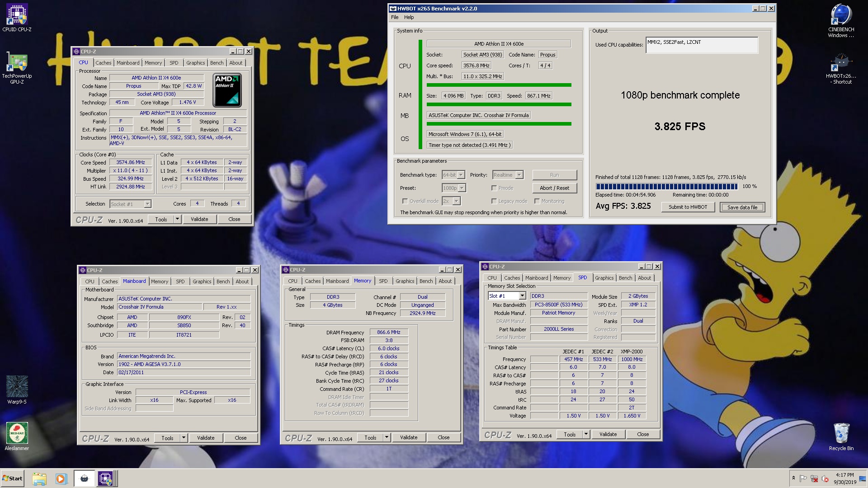The width and height of the screenshot is (868, 488).
Task: Click the Core Speed 3574.86 MHz value
Action: pos(131,162)
